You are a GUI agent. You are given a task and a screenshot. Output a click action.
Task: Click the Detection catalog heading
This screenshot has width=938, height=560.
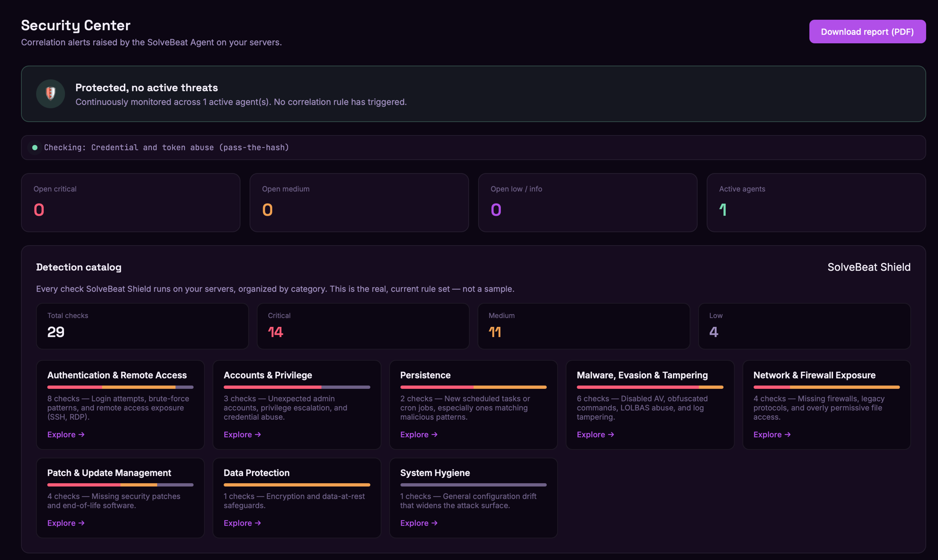click(x=79, y=267)
